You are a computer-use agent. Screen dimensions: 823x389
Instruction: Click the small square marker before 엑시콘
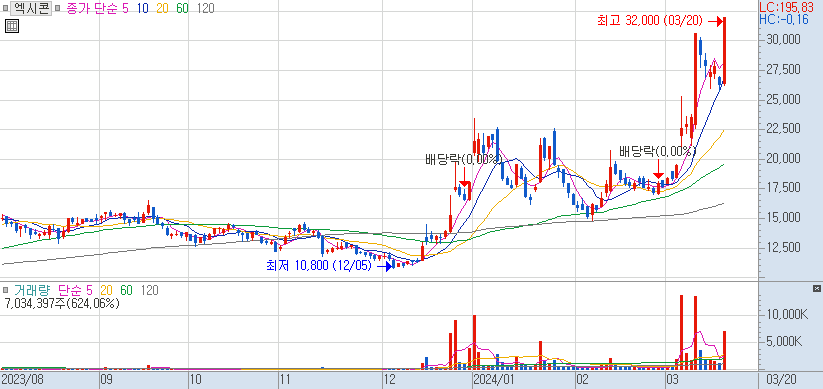(x=6, y=8)
